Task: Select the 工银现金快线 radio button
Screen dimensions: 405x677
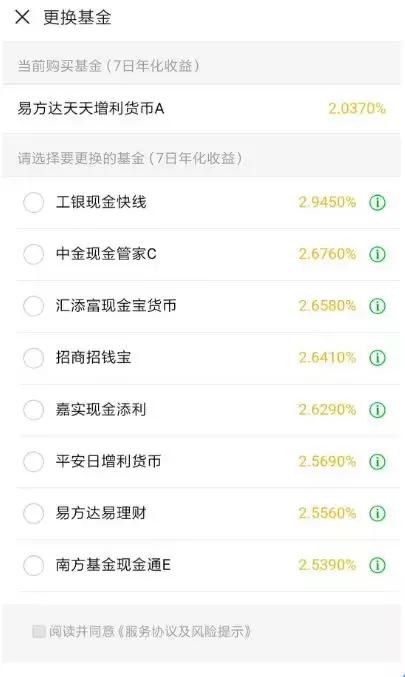Action: [33, 202]
